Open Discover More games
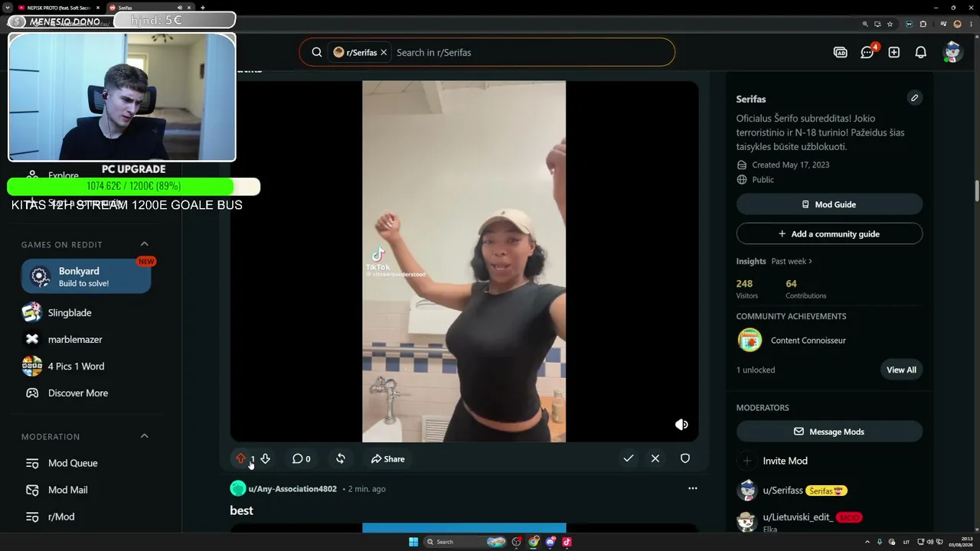This screenshot has width=980, height=551. point(77,393)
